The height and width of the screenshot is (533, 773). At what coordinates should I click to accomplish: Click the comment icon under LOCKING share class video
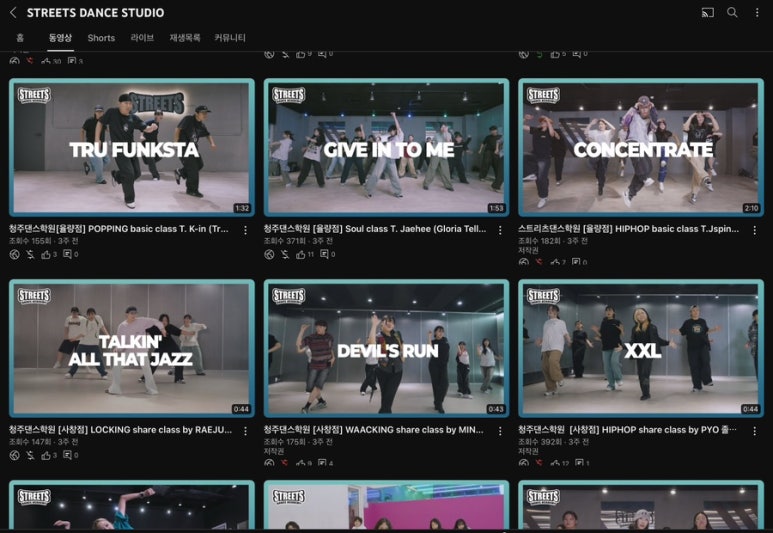(x=68, y=455)
